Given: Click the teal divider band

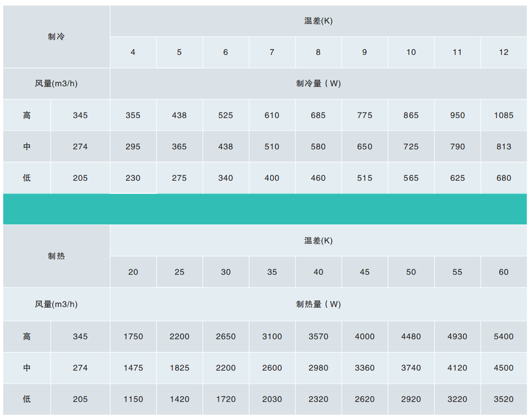Looking at the screenshot, I should pyautogui.click(x=265, y=209).
